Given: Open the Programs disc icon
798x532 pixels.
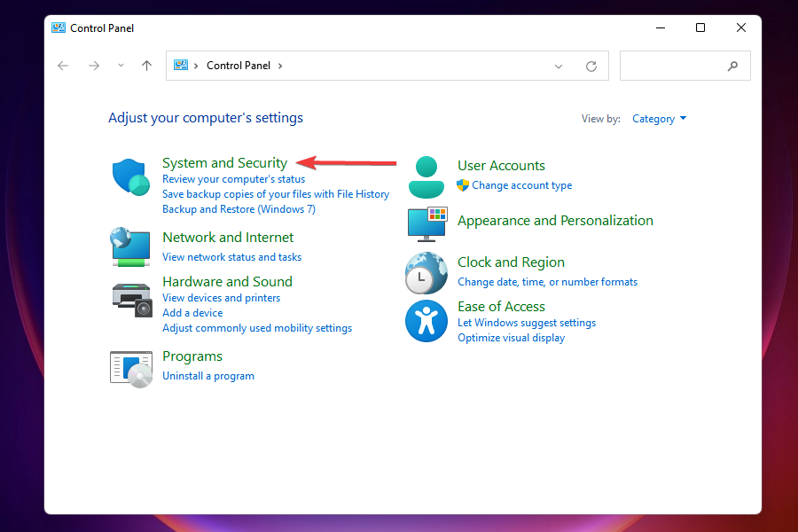Looking at the screenshot, I should [x=131, y=369].
